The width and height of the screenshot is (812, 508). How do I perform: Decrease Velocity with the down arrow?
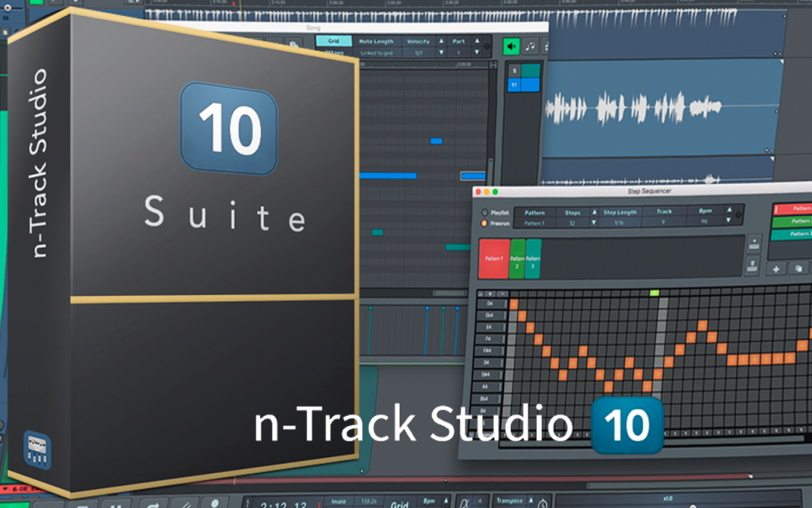click(441, 52)
